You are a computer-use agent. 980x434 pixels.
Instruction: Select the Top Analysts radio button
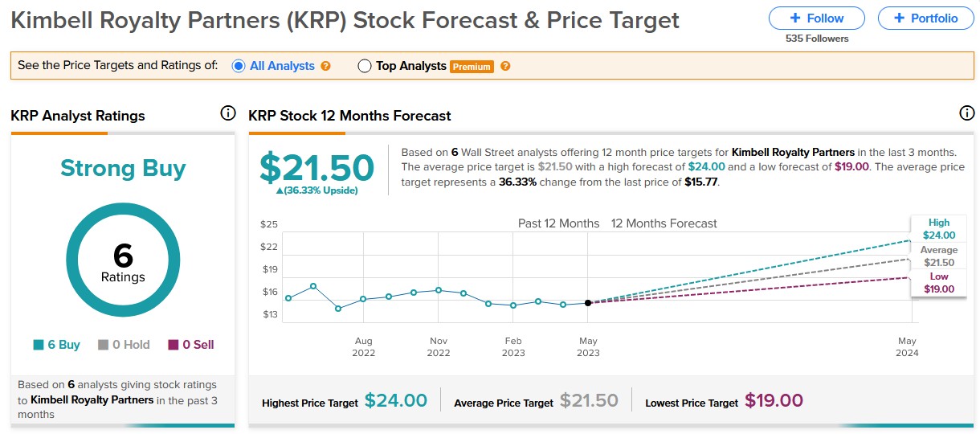(365, 66)
